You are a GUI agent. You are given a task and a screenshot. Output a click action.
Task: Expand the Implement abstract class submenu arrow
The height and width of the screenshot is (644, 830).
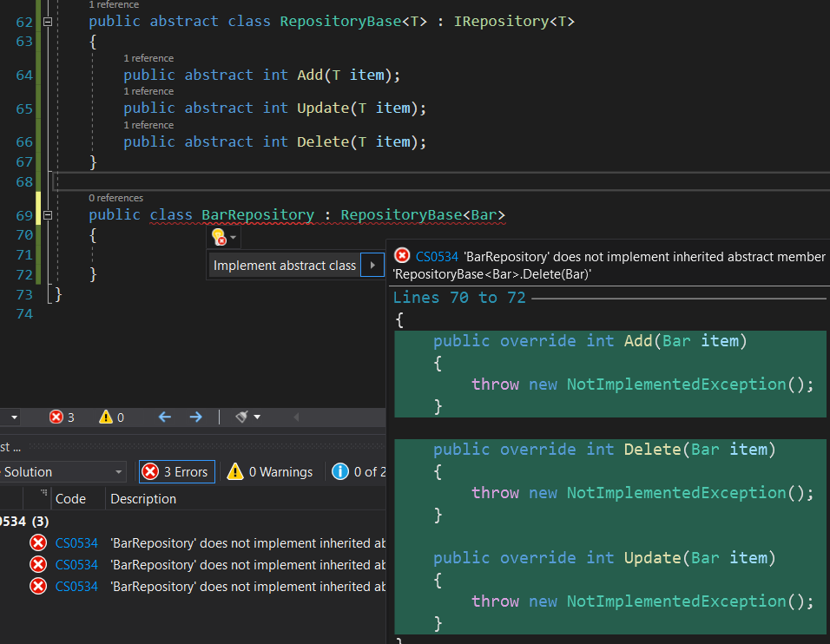click(372, 265)
